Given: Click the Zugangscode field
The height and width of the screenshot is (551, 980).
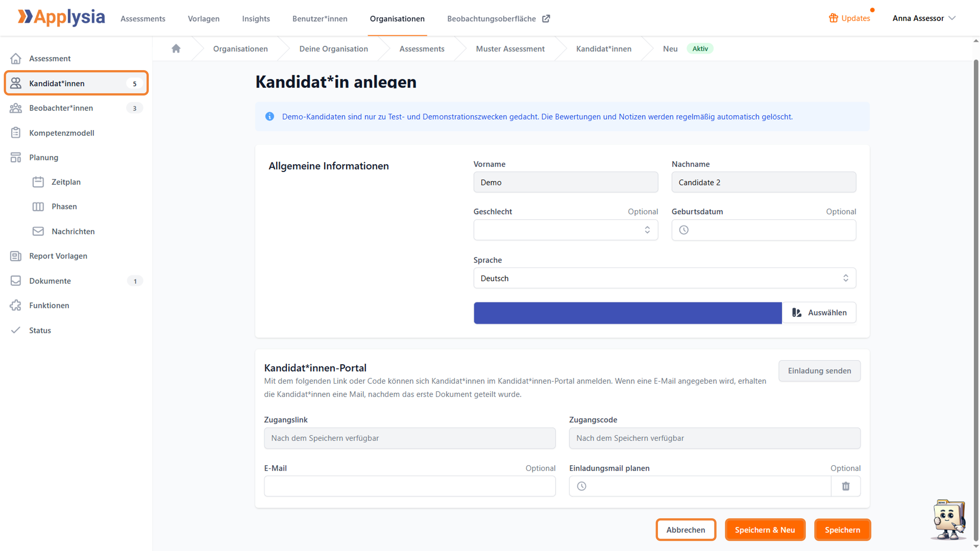Looking at the screenshot, I should 715,438.
